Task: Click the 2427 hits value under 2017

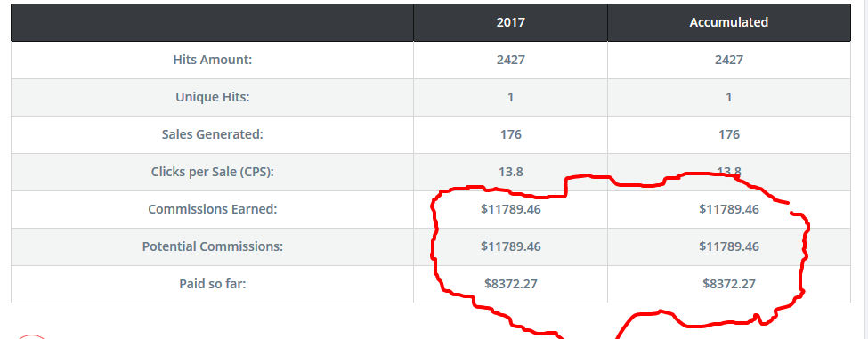Action: click(x=510, y=60)
